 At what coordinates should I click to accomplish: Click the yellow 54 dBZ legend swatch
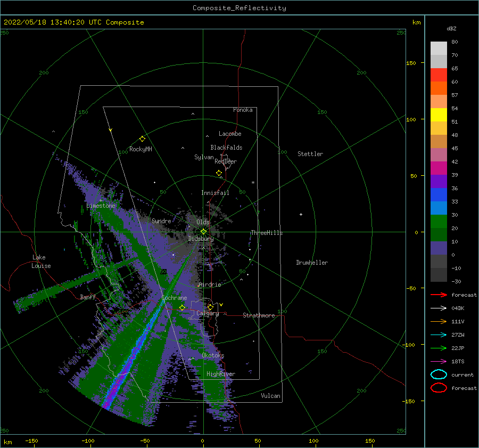pos(439,115)
